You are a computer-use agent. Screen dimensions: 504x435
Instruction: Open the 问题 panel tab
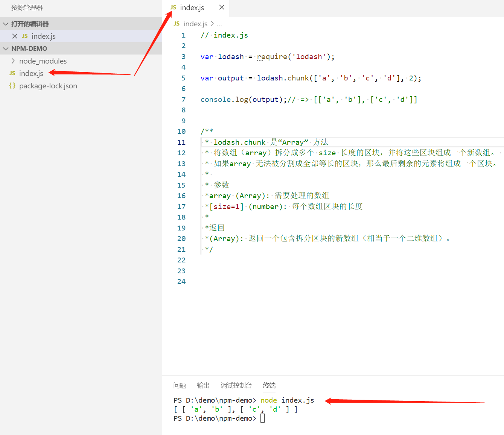180,385
